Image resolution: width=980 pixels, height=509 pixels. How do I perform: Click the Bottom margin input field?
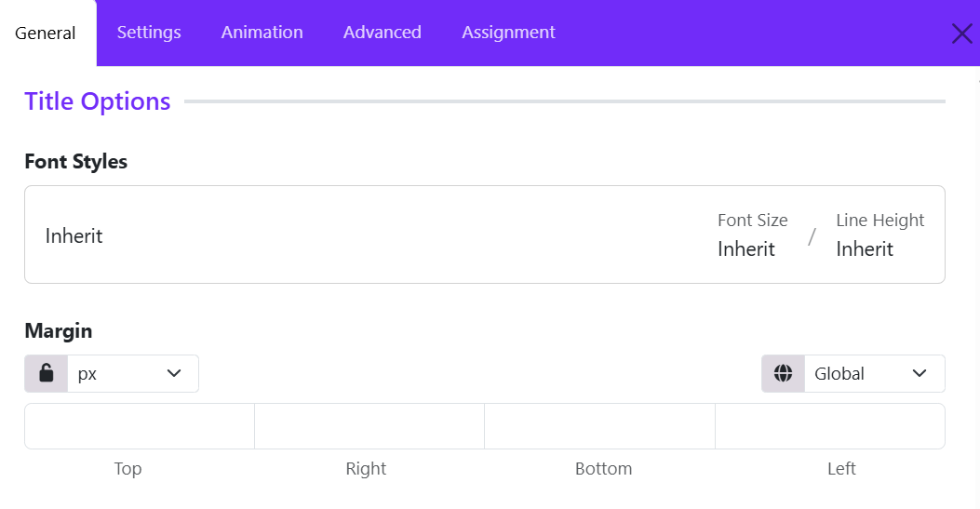coord(600,426)
